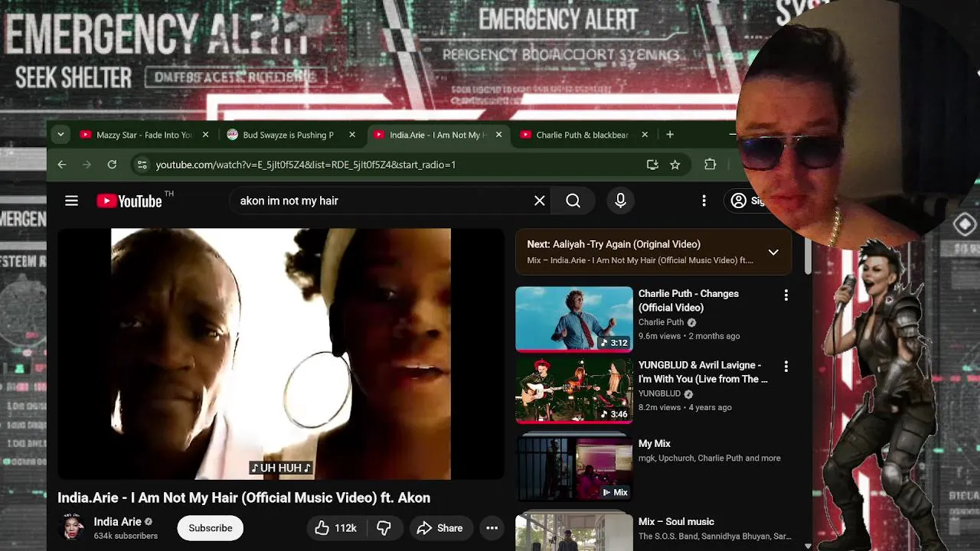
Task: Open the My Mix thumbnail
Action: (x=574, y=467)
